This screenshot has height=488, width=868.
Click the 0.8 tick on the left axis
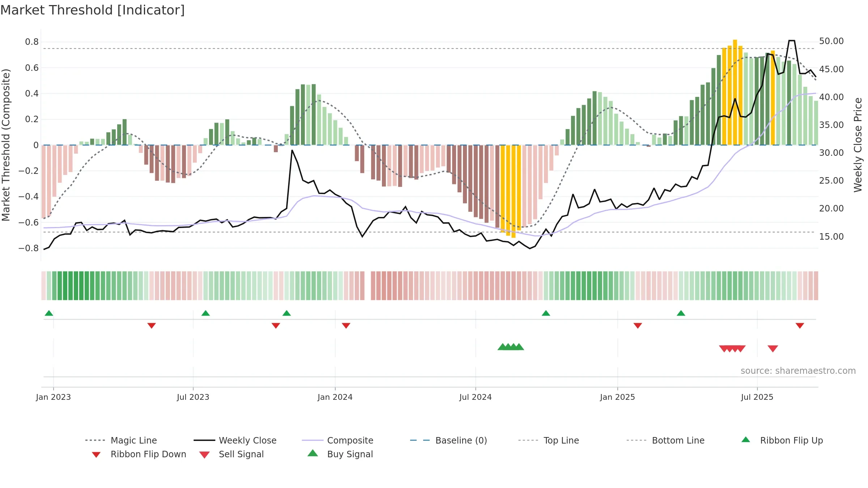(32, 42)
